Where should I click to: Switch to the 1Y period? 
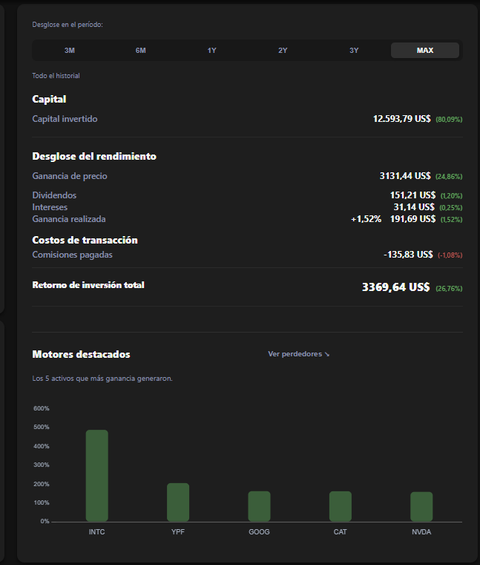[x=212, y=50]
